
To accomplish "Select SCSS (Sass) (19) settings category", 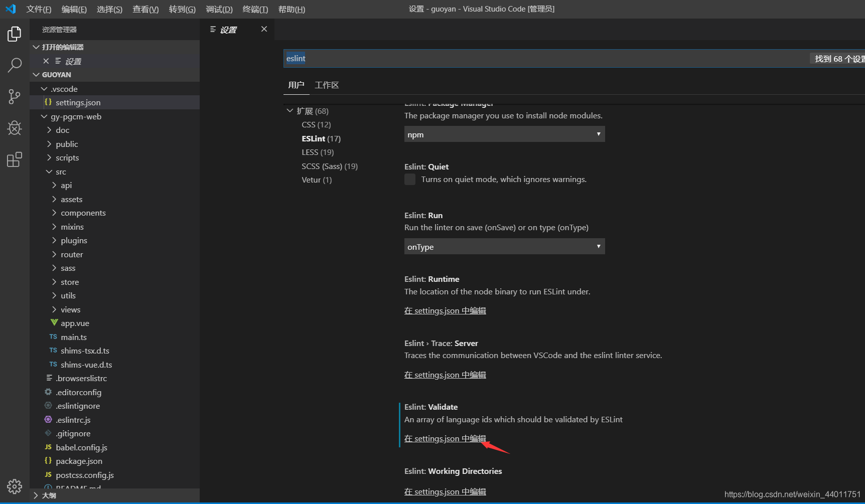I will 330,166.
